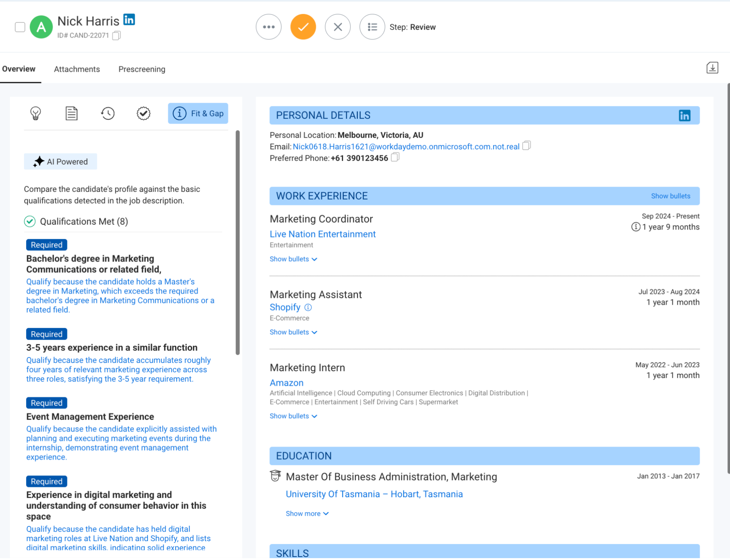
Task: Click the main page vertical scrollbar
Action: [728, 278]
